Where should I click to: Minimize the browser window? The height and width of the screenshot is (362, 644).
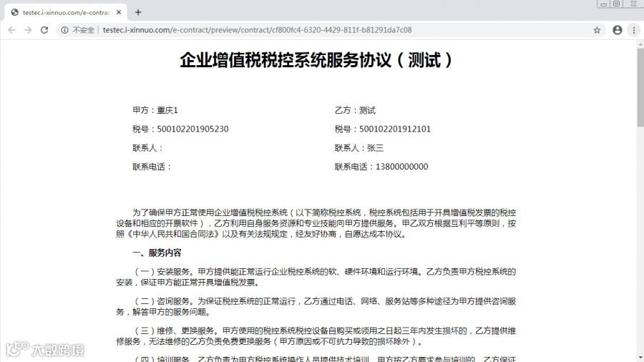(603, 4)
